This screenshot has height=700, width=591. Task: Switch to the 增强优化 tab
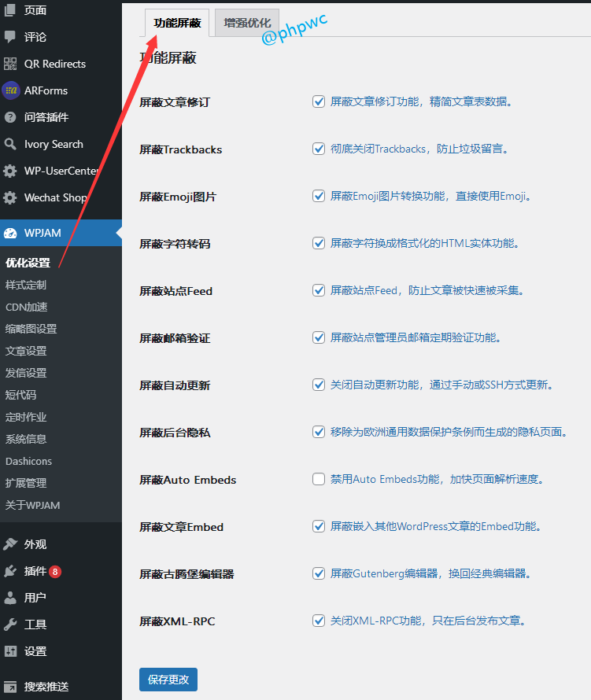247,23
